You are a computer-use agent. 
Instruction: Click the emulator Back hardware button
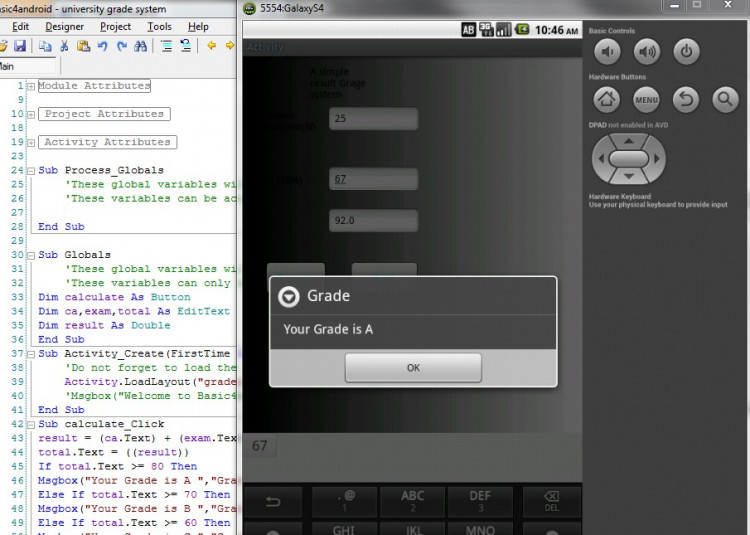click(x=686, y=99)
